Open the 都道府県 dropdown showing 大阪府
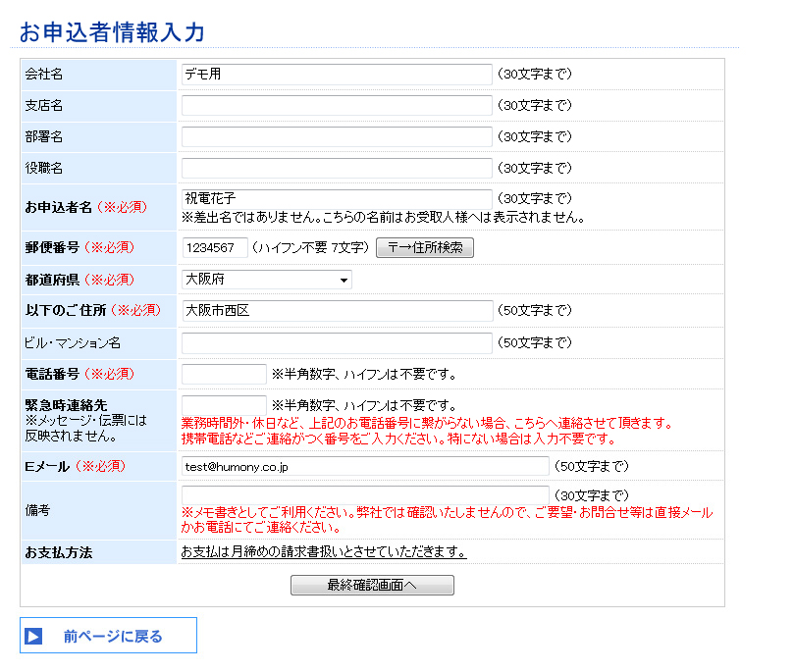Screen dimensions: 794x672 click(x=267, y=280)
